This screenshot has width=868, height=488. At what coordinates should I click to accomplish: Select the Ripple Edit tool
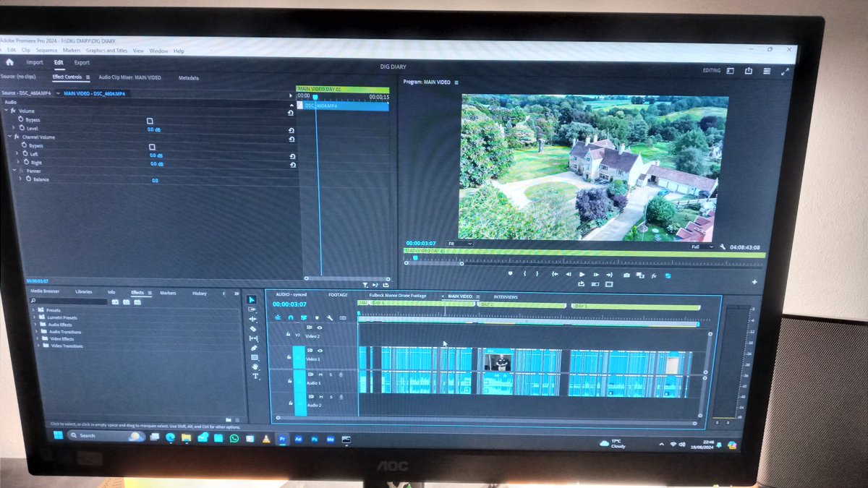tap(252, 319)
